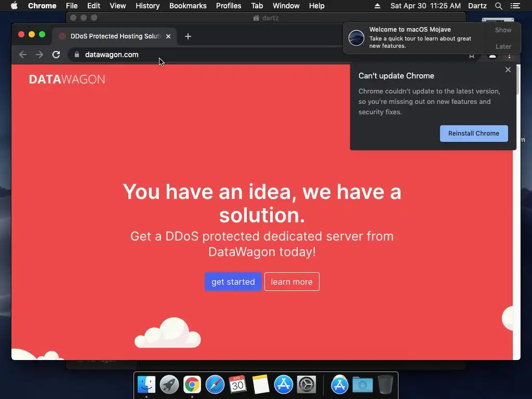Viewport: 532px width, 399px height.
Task: Open the Edit menu
Action: pos(94,6)
